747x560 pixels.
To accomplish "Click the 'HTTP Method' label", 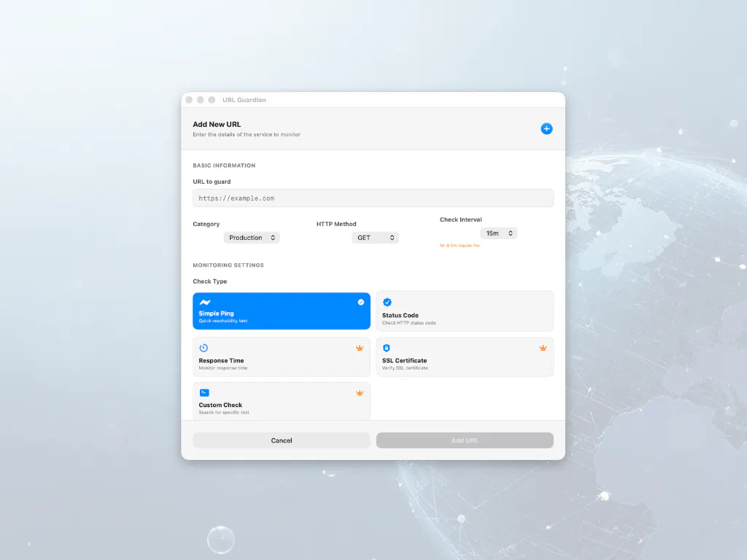I will click(x=336, y=224).
